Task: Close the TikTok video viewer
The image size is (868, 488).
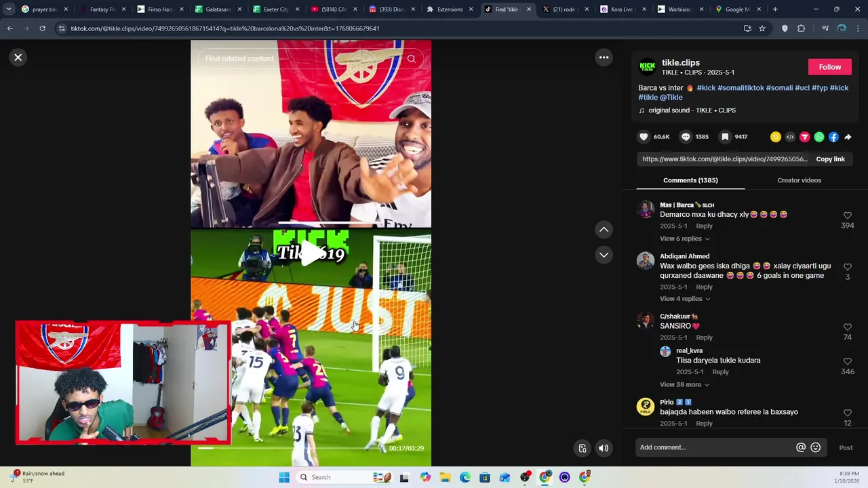Action: tap(18, 58)
